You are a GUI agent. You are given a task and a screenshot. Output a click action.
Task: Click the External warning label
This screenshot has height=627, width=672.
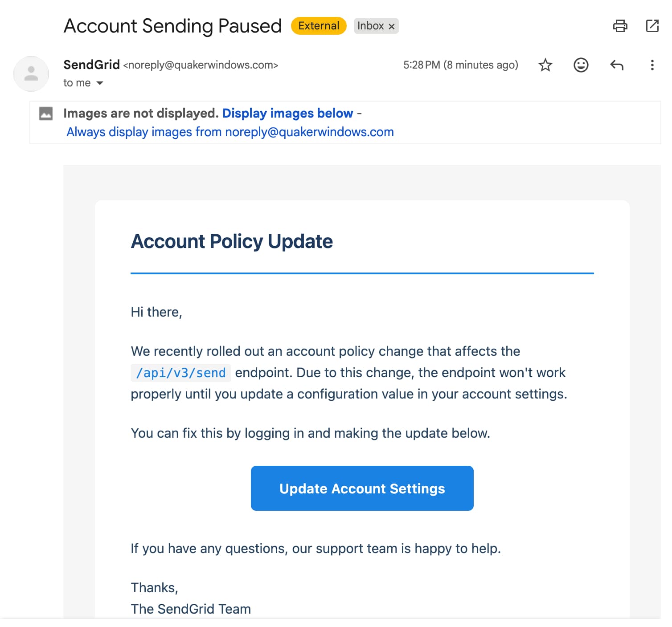pos(319,26)
